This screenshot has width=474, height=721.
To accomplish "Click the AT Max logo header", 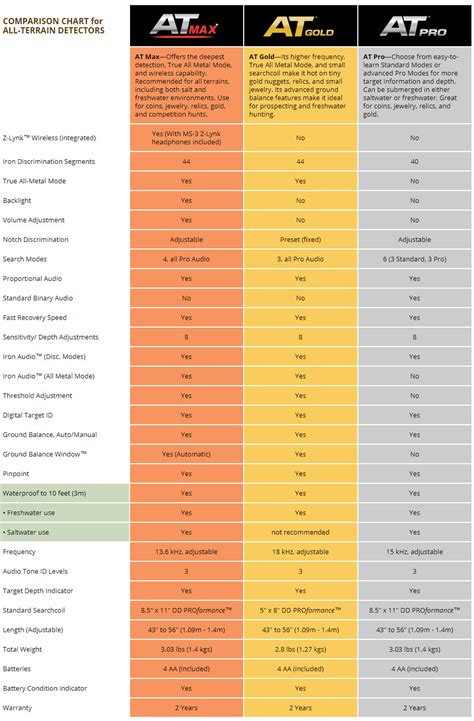I will point(186,25).
